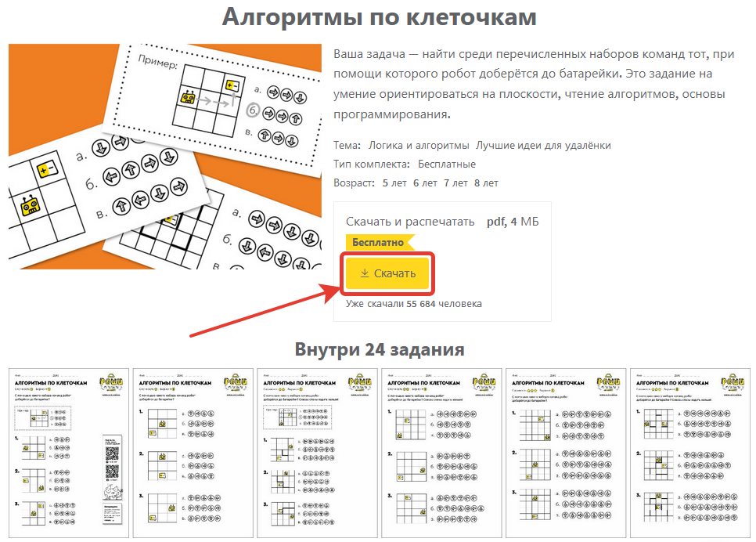Open the fourth worksheet page thumbnail

[441, 453]
